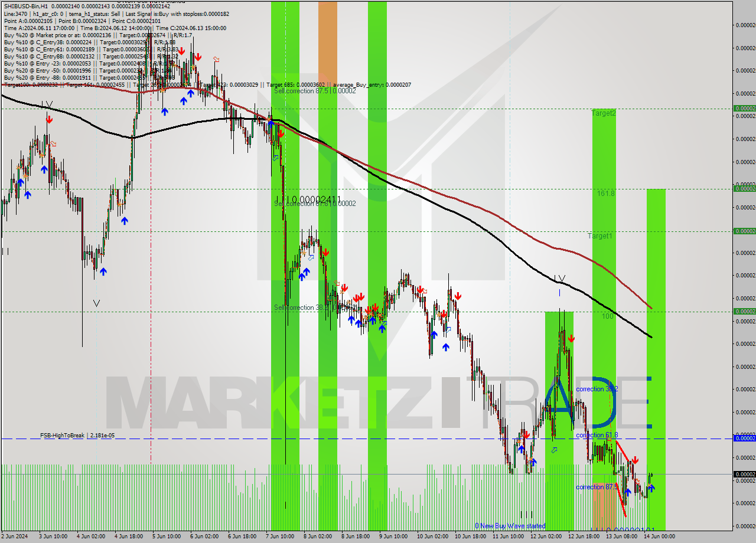Click the green 161.8 level price tag
This screenshot has height=543, width=756.
click(744, 189)
